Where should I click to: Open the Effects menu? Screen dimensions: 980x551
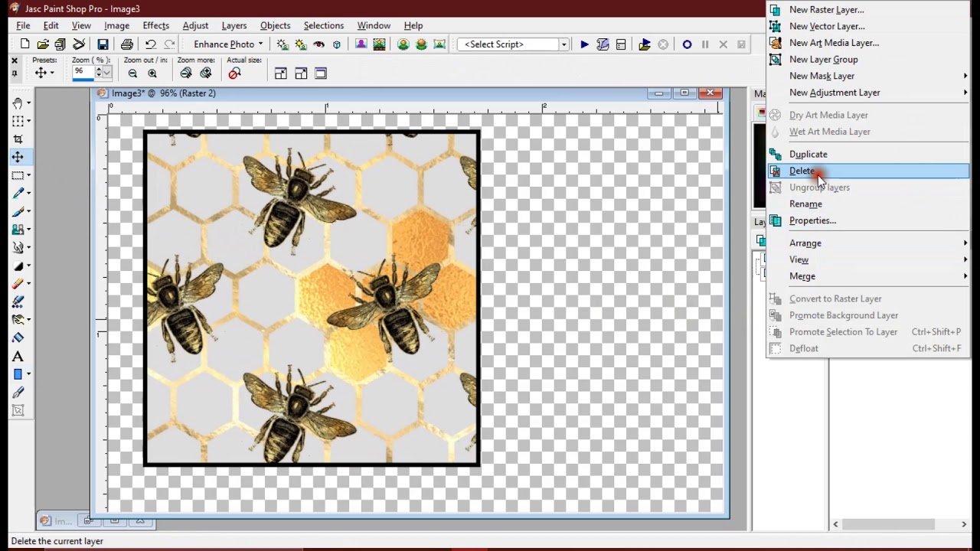pyautogui.click(x=156, y=25)
